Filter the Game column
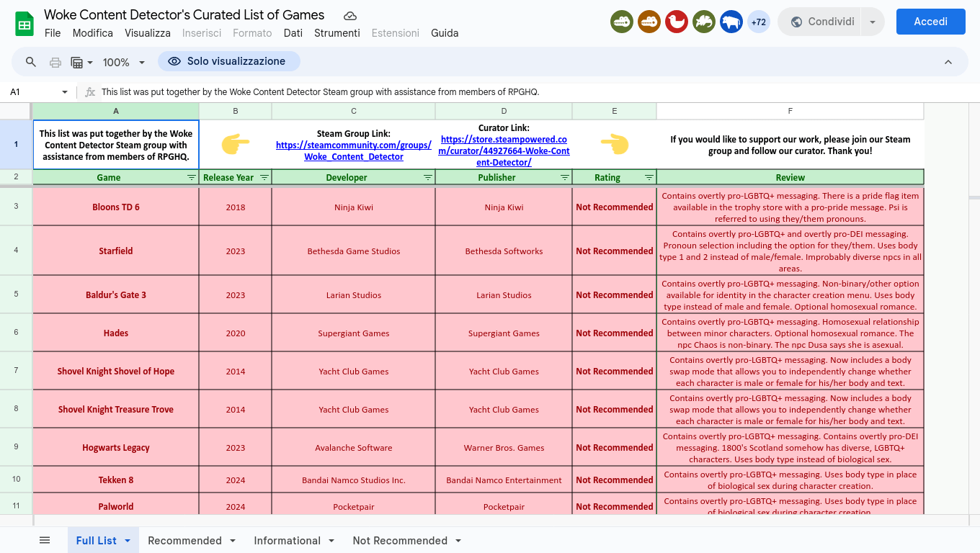Image resolution: width=980 pixels, height=553 pixels. [192, 177]
